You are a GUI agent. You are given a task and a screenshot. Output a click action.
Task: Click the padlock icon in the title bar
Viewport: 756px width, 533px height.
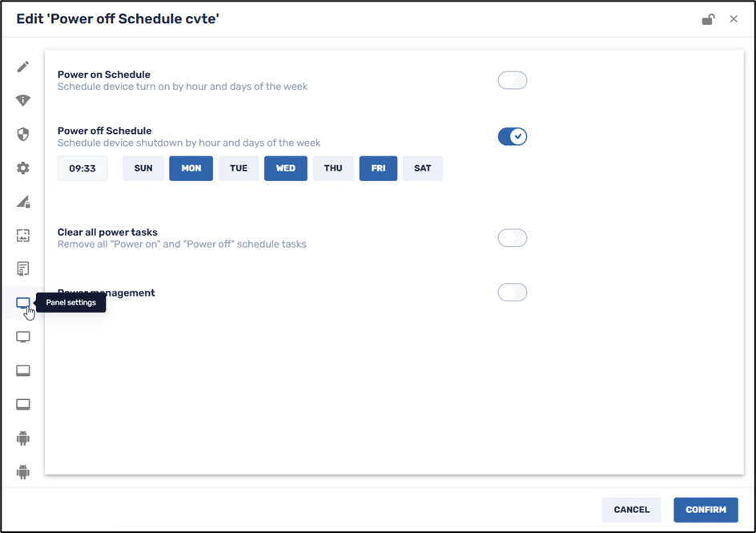pos(708,18)
